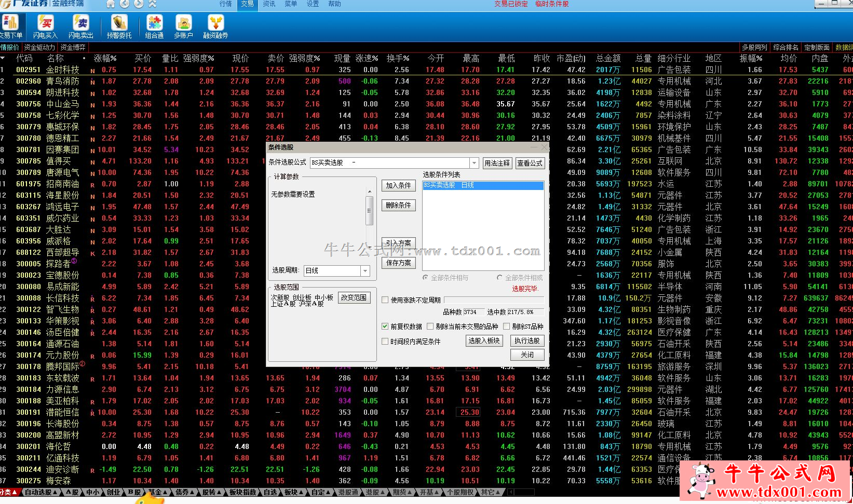
Task: Switch to the 多股同列 tab
Action: (754, 47)
